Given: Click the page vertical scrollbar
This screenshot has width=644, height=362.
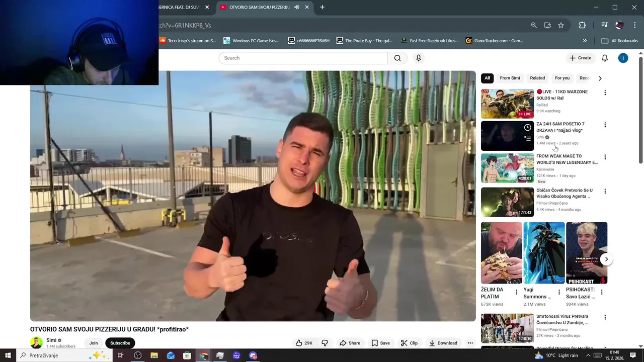Looking at the screenshot, I should coord(640,110).
